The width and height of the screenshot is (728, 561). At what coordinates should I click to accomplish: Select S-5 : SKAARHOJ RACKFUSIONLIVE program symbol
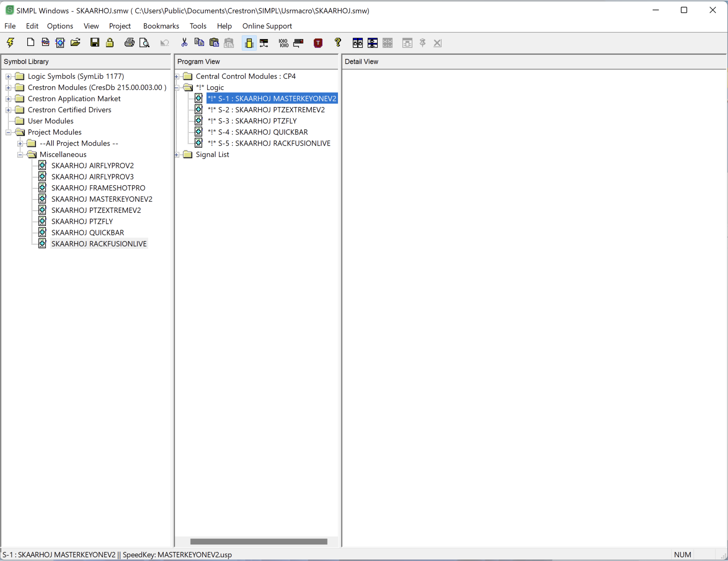269,144
